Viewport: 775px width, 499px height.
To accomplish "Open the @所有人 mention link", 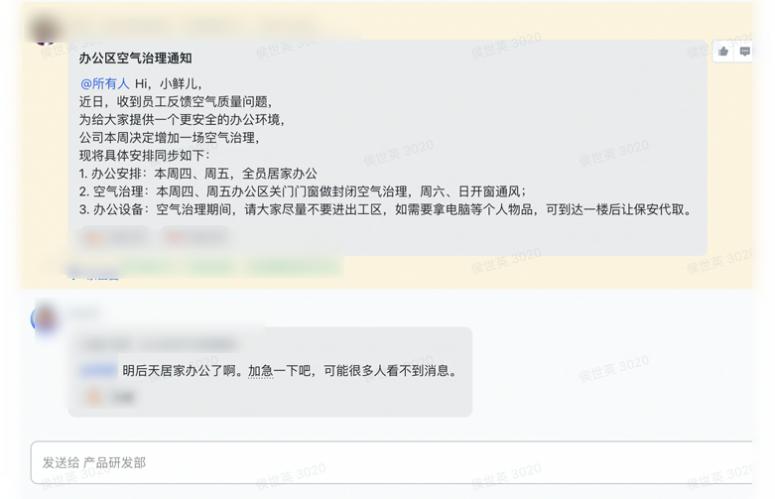I will pyautogui.click(x=104, y=83).
